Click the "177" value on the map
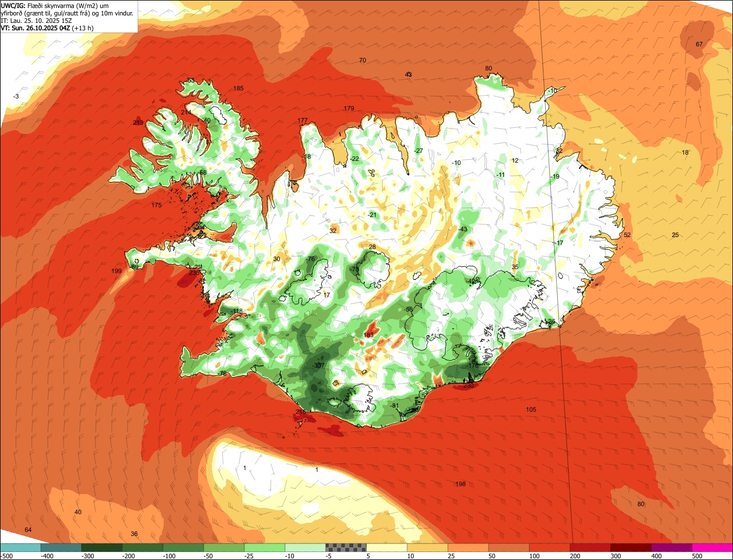The width and height of the screenshot is (733, 560). click(302, 120)
